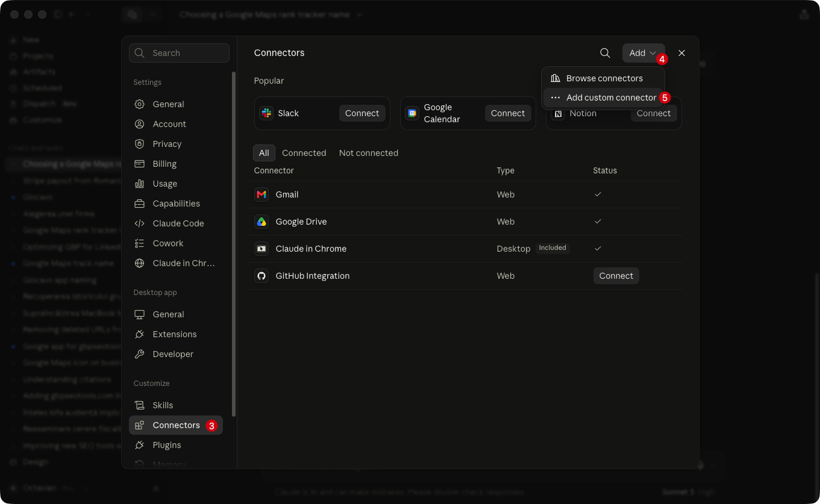Viewport: 820px width, 504px height.
Task: Open Developer settings
Action: [176, 354]
